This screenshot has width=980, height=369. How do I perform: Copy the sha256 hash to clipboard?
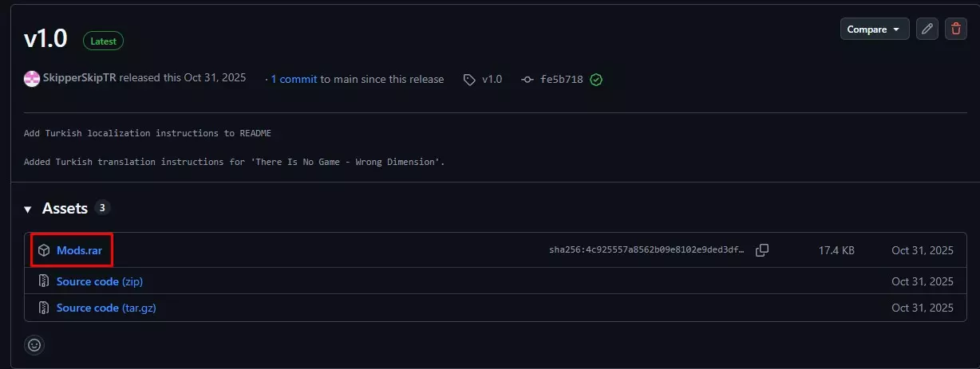[x=762, y=250]
